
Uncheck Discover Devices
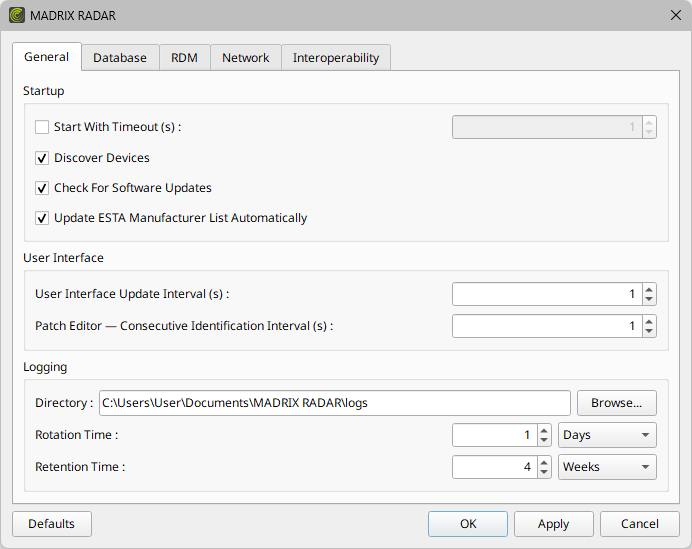coord(42,158)
